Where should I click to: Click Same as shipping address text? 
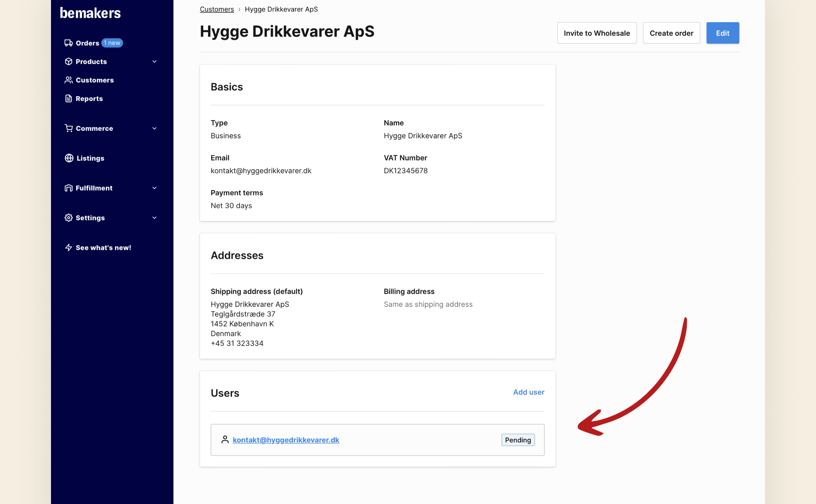click(428, 304)
